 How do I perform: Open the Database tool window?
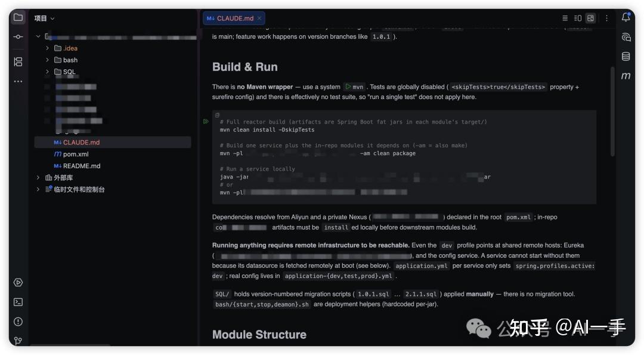coord(626,56)
